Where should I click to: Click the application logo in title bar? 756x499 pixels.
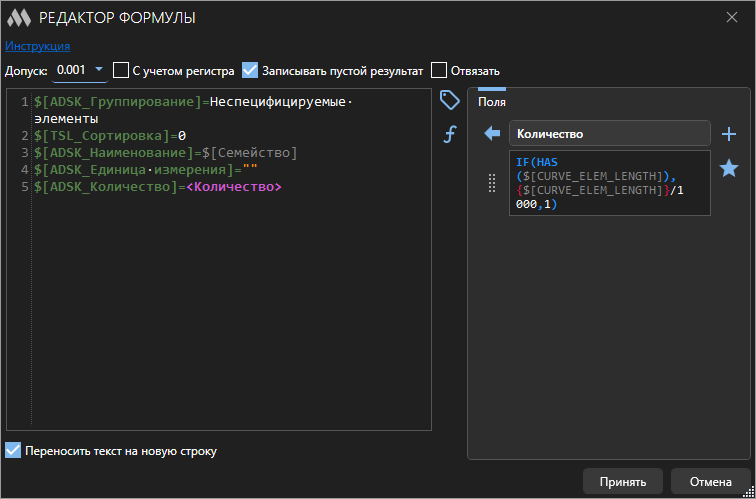point(19,17)
